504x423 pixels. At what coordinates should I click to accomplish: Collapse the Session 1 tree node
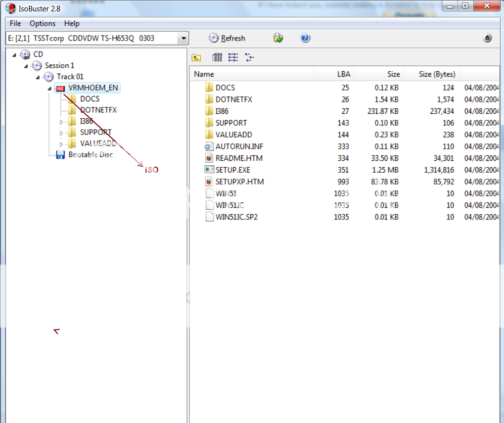[x=26, y=66]
